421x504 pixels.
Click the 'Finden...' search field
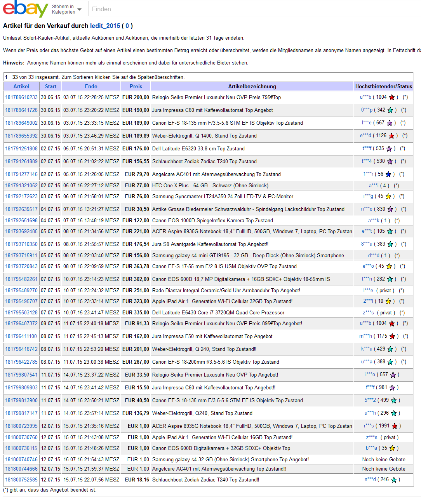254,9
